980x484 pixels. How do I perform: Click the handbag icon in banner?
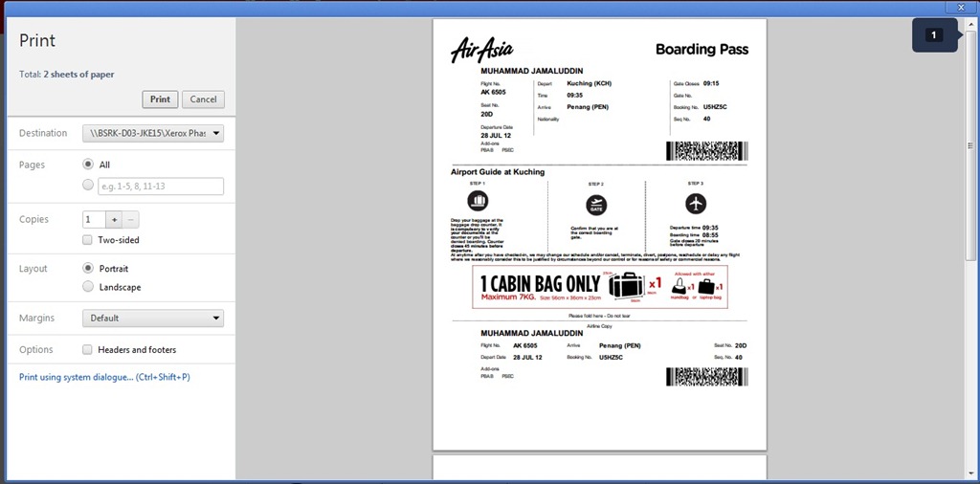[x=679, y=287]
